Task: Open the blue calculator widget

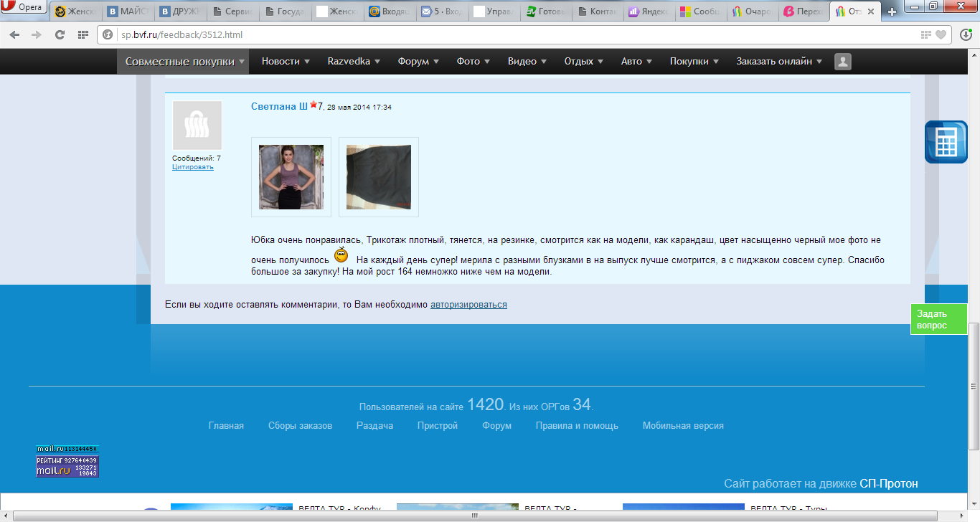Action: tap(946, 142)
